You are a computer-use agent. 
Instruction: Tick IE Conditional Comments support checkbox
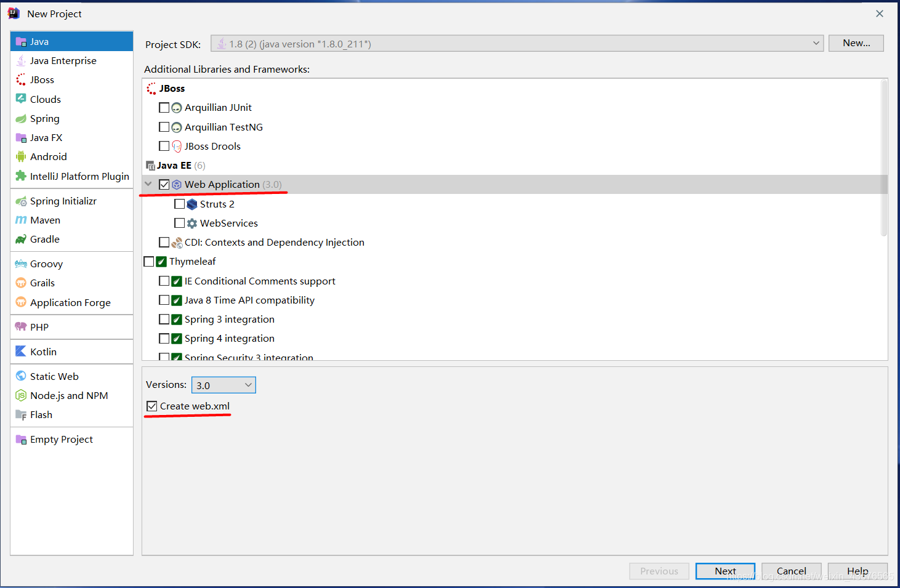pyautogui.click(x=164, y=281)
